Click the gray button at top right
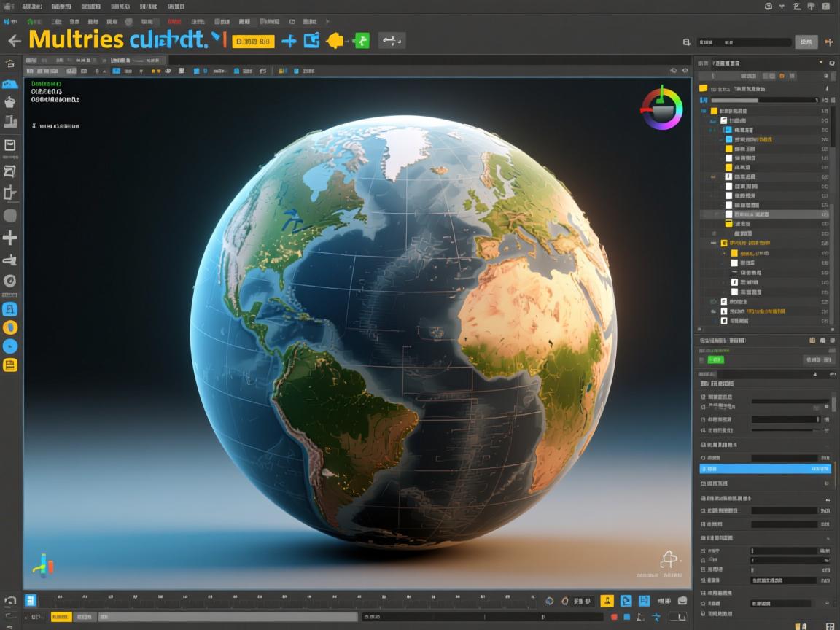Screen dimensions: 840x630 tap(806, 42)
